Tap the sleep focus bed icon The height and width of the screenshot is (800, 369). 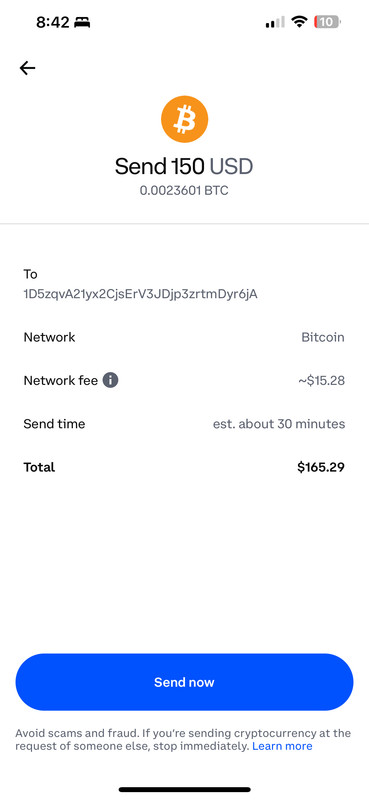pos(82,22)
